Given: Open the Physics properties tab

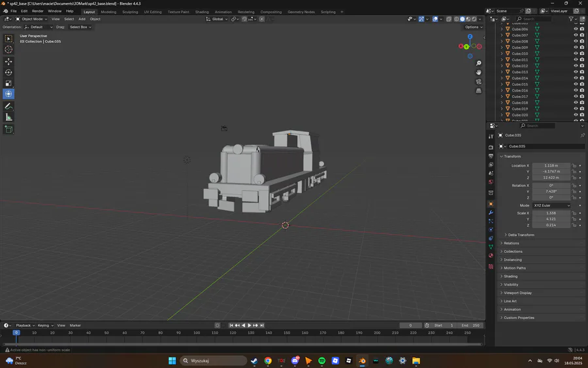Looking at the screenshot, I should [x=491, y=229].
